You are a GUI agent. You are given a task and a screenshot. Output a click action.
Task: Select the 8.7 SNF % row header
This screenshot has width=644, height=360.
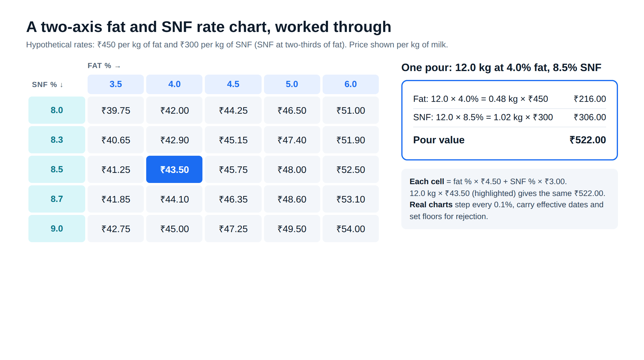(57, 199)
